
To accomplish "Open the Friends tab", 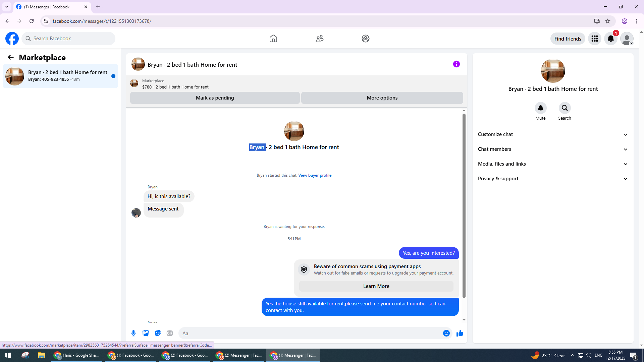I will pos(319,39).
